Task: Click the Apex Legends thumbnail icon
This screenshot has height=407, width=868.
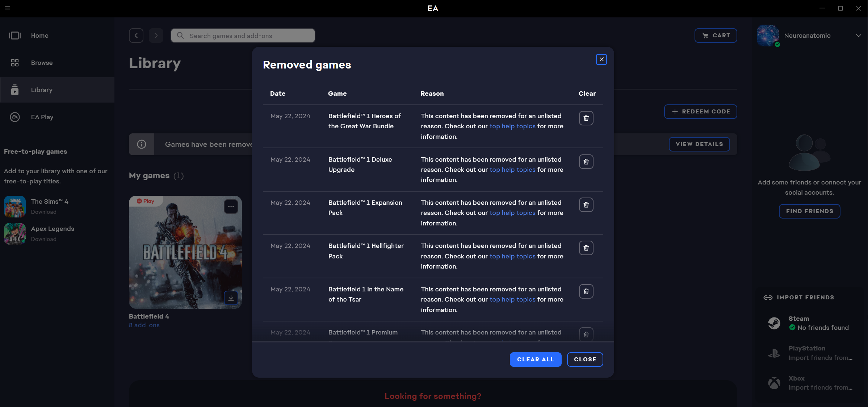Action: pos(15,233)
